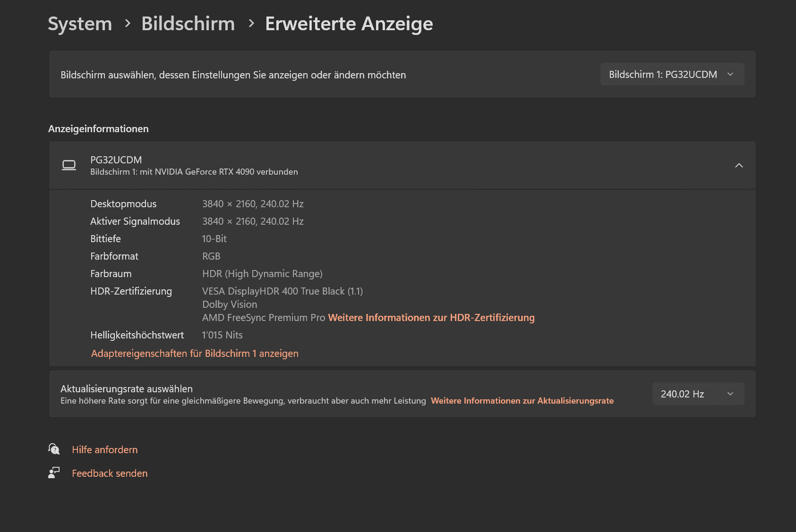Open Weitere Informationen zur HDR-Zertifizierung link
Viewport: 796px width, 532px height.
click(x=431, y=318)
